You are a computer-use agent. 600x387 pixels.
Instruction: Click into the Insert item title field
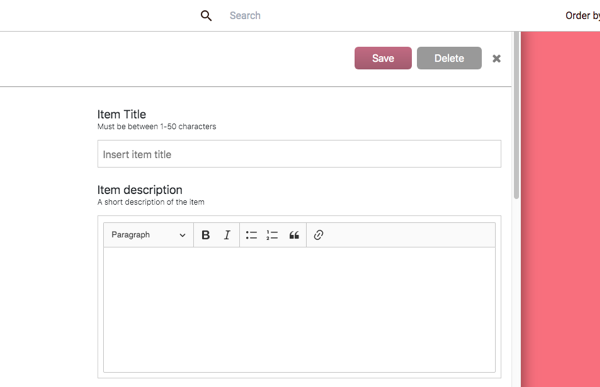coord(299,154)
